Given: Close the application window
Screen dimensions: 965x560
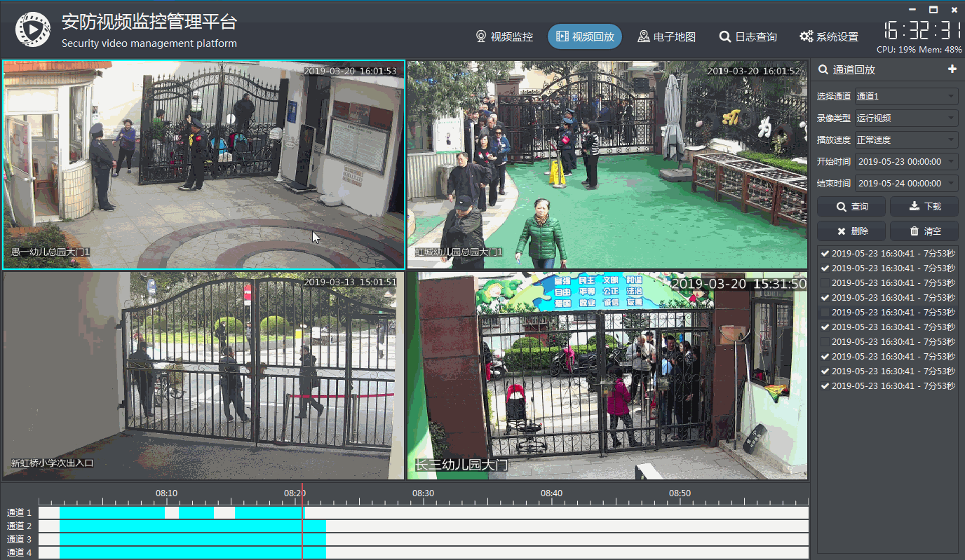Looking at the screenshot, I should pos(954,9).
